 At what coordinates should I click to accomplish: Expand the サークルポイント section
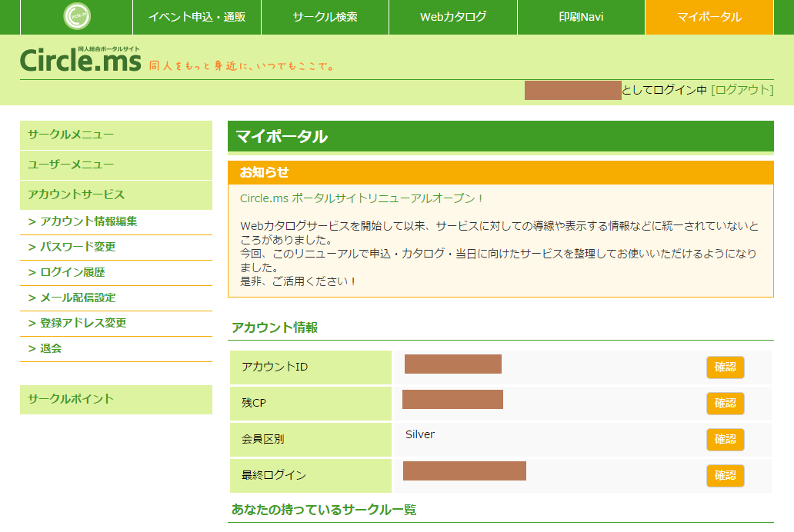pos(116,399)
